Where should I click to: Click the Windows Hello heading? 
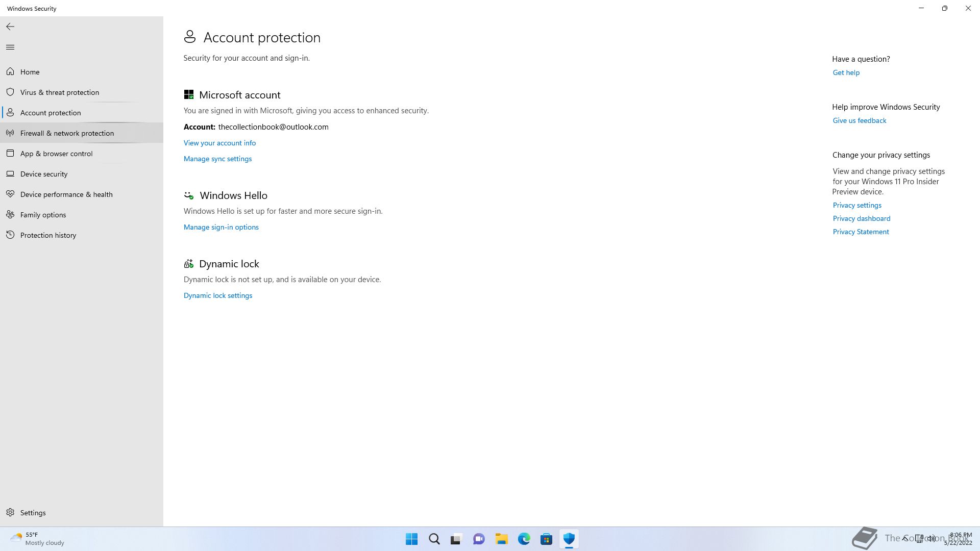233,195
